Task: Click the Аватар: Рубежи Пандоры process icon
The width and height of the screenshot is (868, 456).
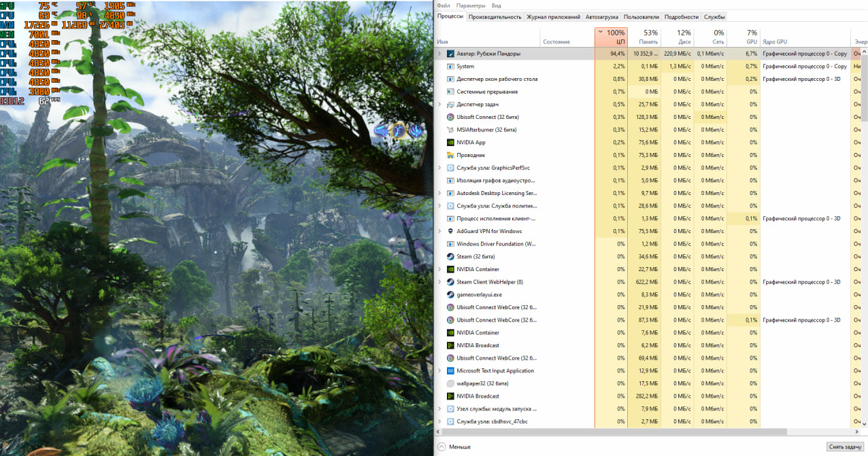Action: pos(450,54)
